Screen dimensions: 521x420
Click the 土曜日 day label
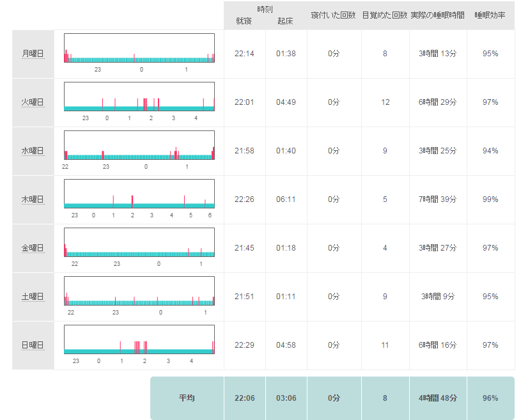click(x=33, y=297)
